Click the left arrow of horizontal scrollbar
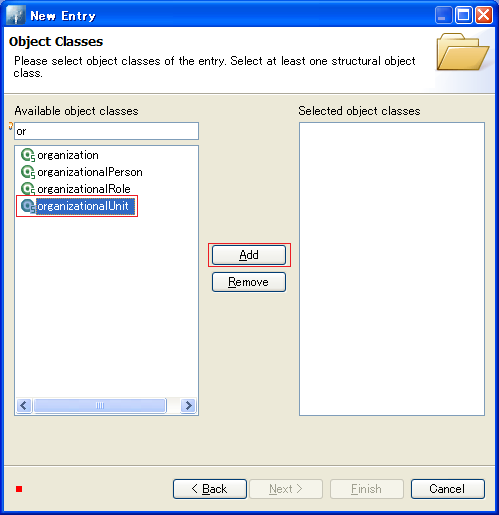Screen dimensions: 499x515 24,406
